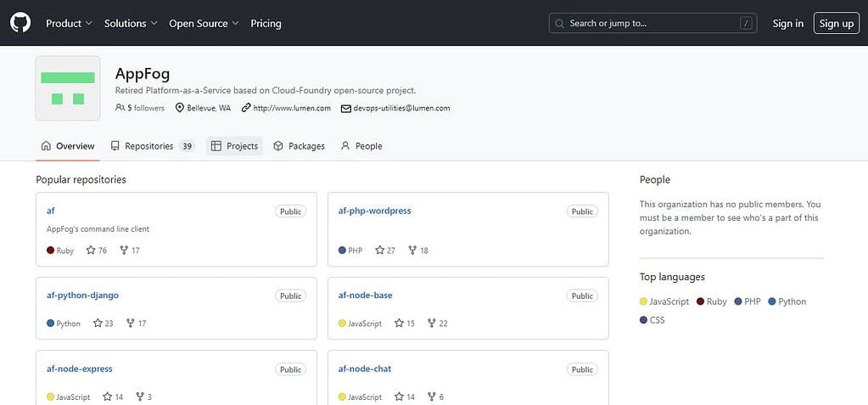Click the slash shortcut key icon

(746, 23)
